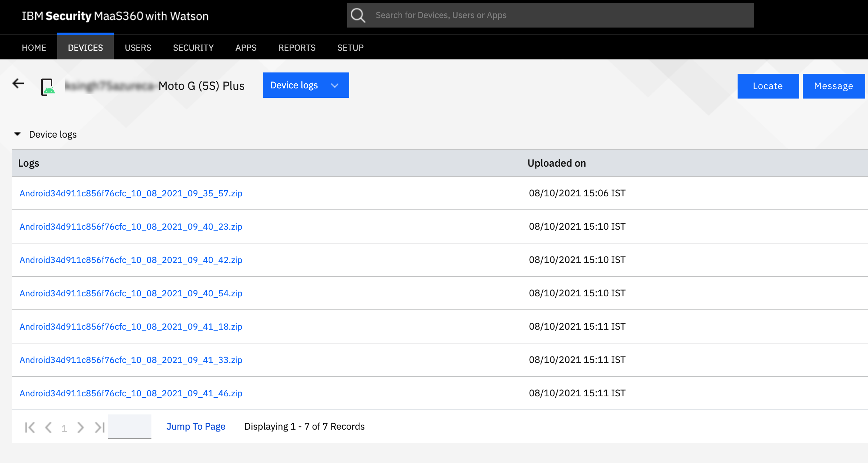Click the Locate button
This screenshot has height=463, width=868.
point(768,86)
